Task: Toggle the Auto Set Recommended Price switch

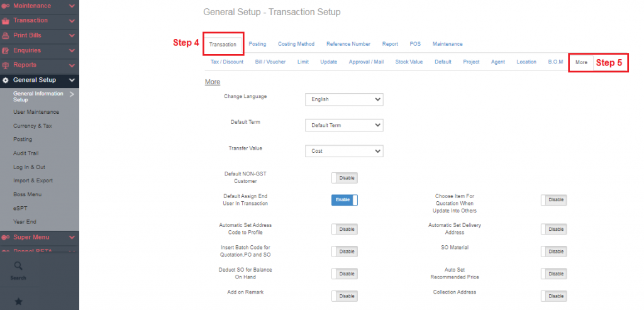Action: click(x=553, y=274)
